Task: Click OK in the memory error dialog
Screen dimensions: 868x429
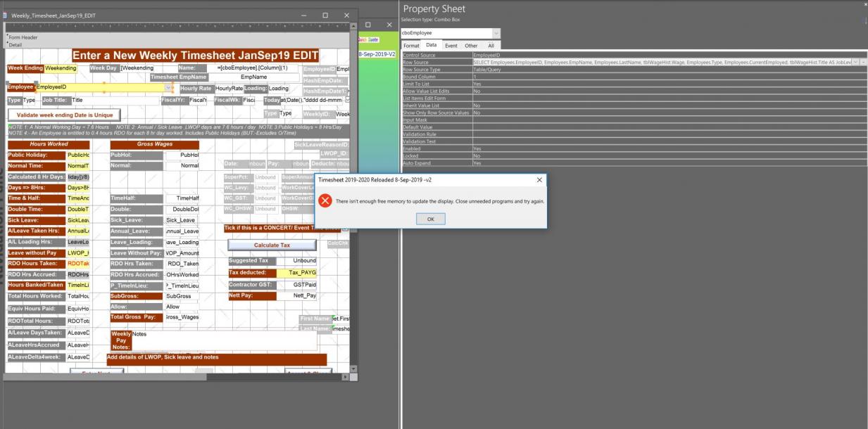Action: click(x=430, y=219)
